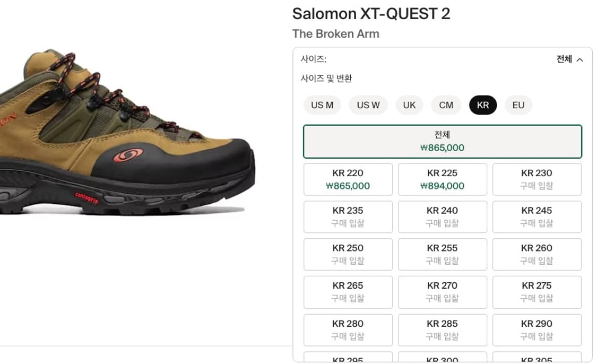Select size KR 265

pos(348,292)
